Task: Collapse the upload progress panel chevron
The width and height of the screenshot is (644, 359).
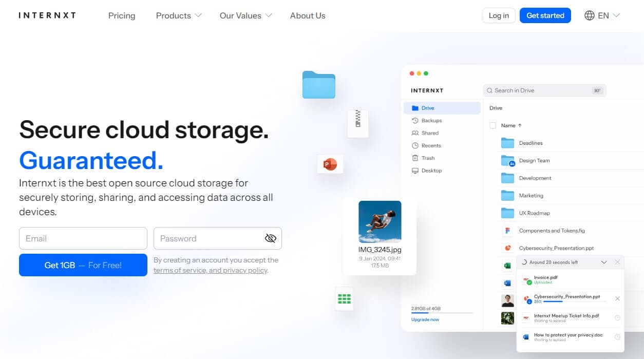Action: tap(604, 262)
